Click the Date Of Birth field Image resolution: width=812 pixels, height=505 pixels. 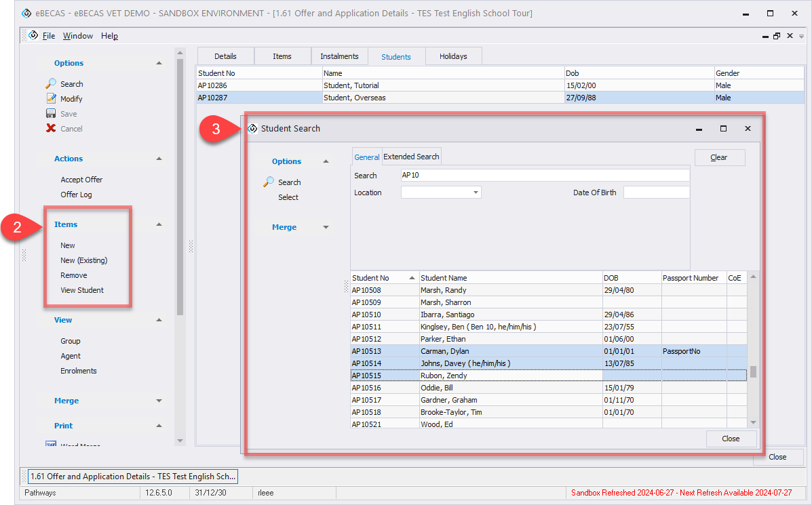pyautogui.click(x=656, y=193)
